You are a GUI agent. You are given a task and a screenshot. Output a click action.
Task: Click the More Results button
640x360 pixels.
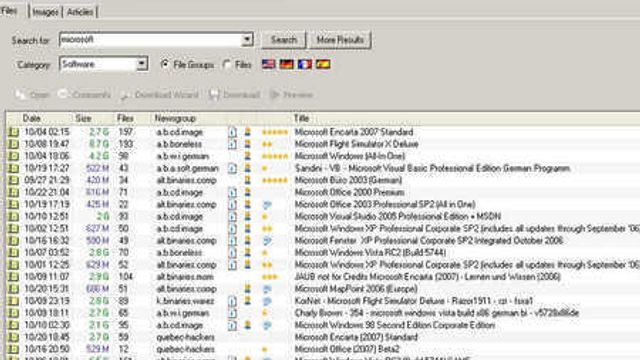click(x=340, y=40)
